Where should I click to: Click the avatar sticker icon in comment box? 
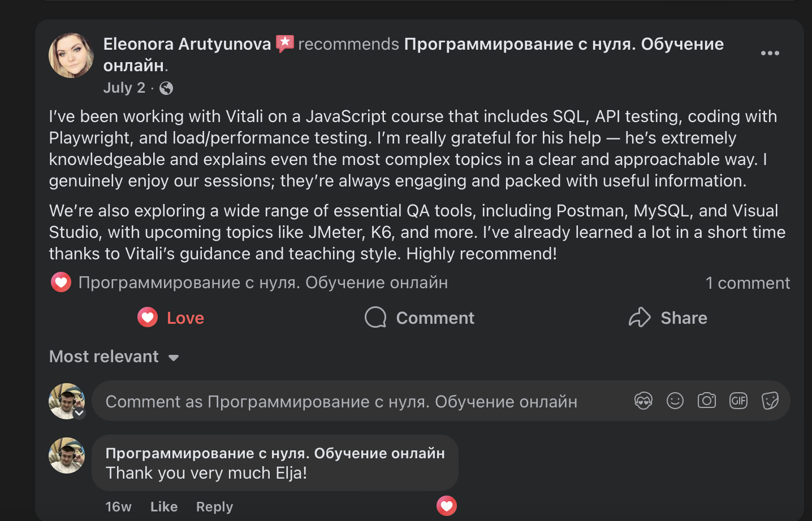643,401
